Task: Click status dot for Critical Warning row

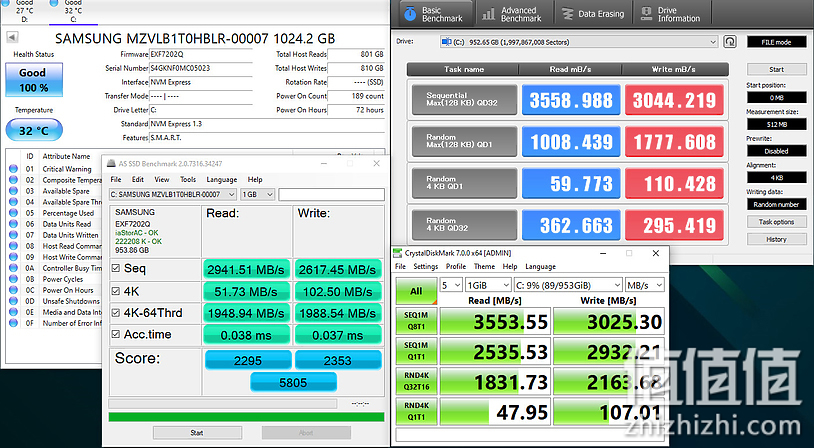Action: point(13,169)
